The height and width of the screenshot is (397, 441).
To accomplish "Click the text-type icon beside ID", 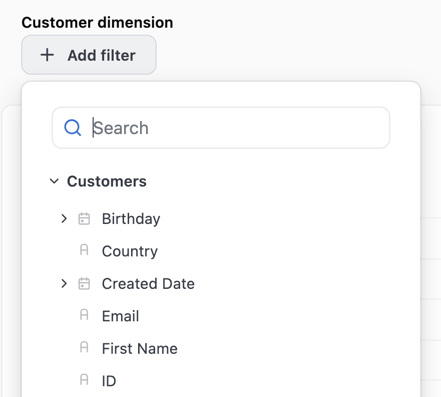I will pos(84,379).
